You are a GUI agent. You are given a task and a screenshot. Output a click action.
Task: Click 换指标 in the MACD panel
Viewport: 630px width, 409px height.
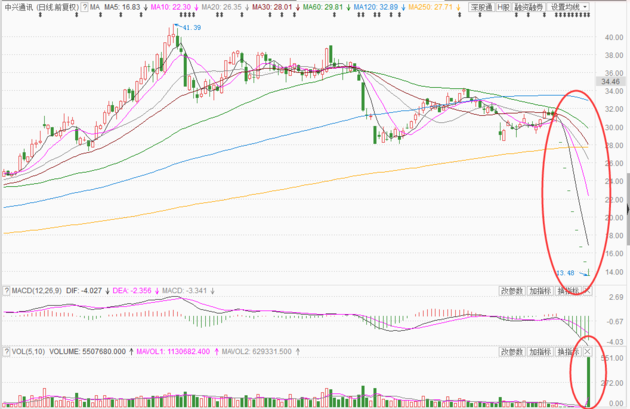568,291
